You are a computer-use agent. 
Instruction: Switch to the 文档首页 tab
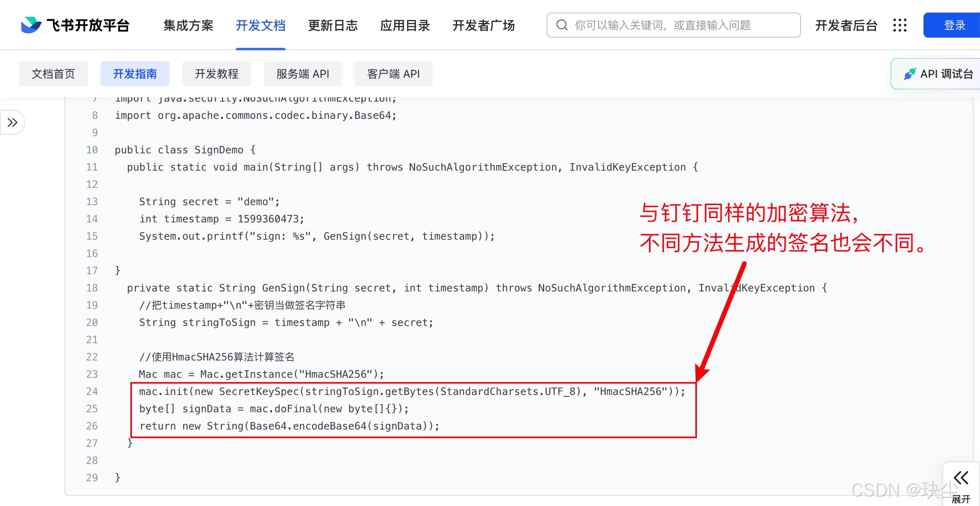53,74
